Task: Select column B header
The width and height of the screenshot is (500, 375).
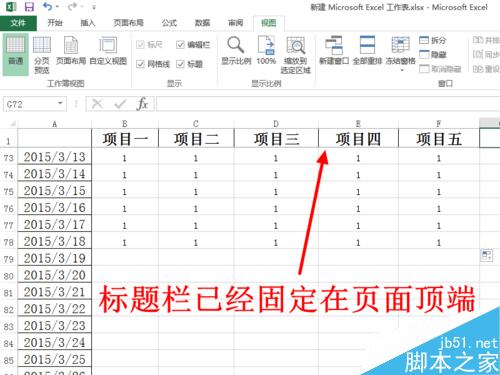Action: coord(125,124)
